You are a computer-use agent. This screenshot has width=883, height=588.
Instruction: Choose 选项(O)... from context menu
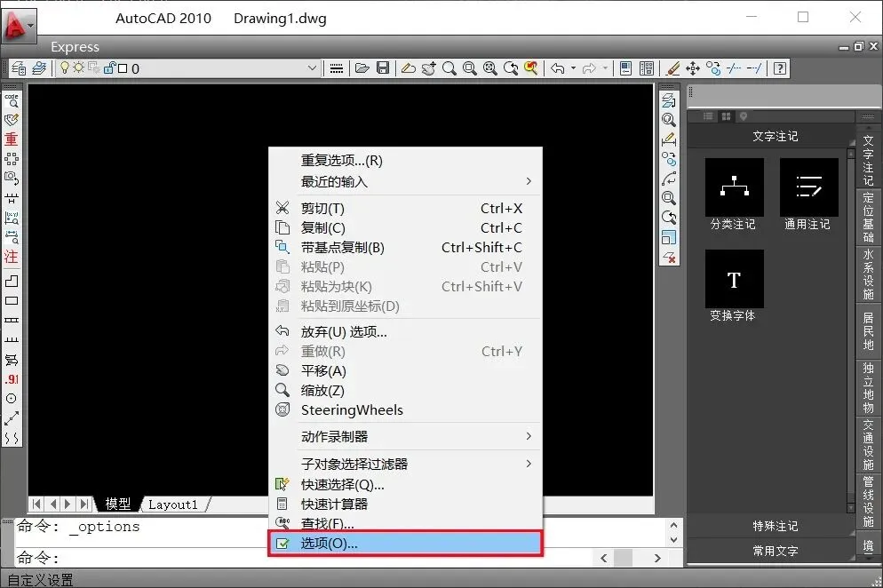pyautogui.click(x=405, y=544)
